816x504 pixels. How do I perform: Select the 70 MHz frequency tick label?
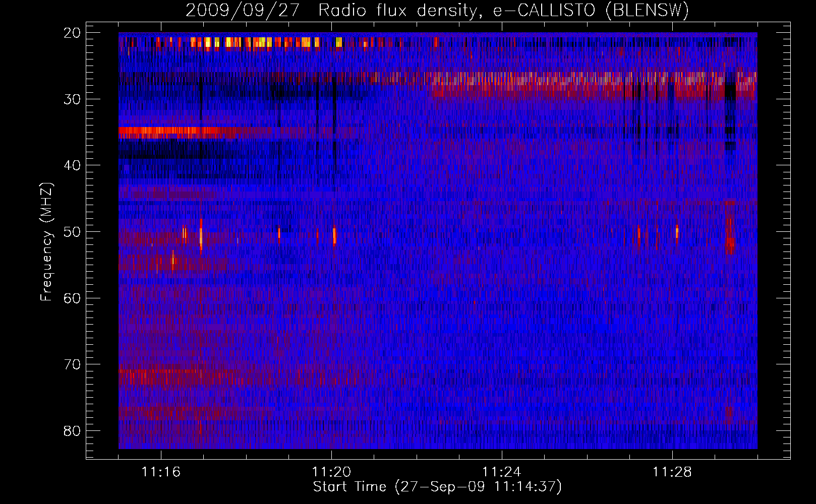click(73, 364)
